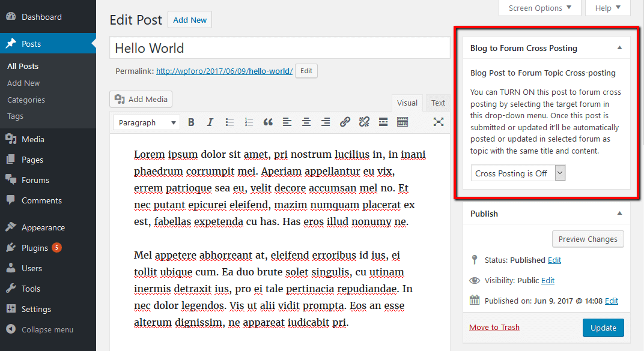Insert a bulleted list
This screenshot has height=351, width=644.
pyautogui.click(x=229, y=122)
